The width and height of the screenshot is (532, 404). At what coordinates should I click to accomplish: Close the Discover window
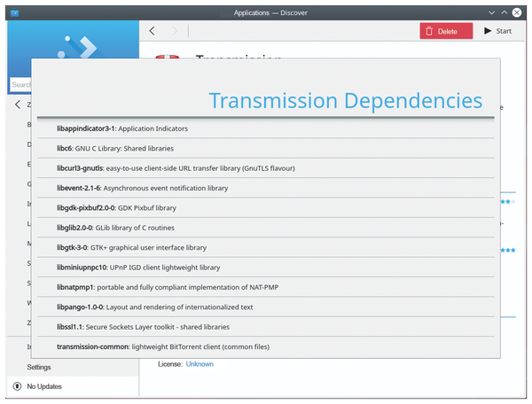pyautogui.click(x=517, y=12)
